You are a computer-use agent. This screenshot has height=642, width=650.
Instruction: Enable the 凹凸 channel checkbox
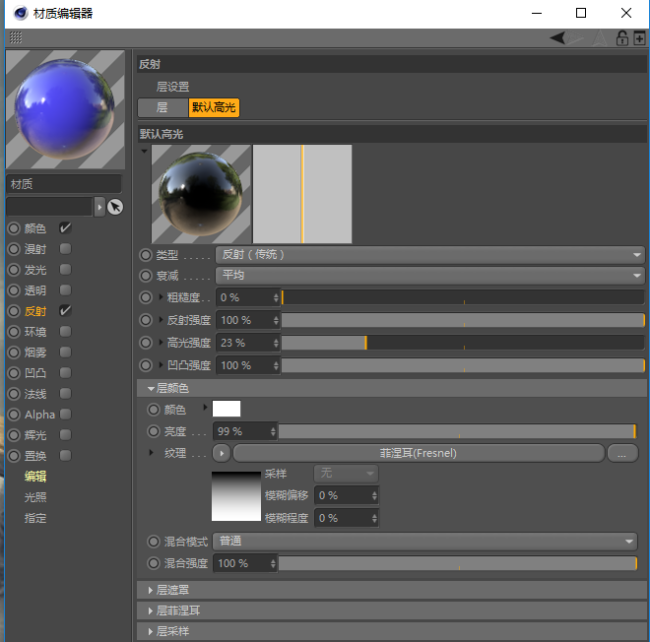65,373
